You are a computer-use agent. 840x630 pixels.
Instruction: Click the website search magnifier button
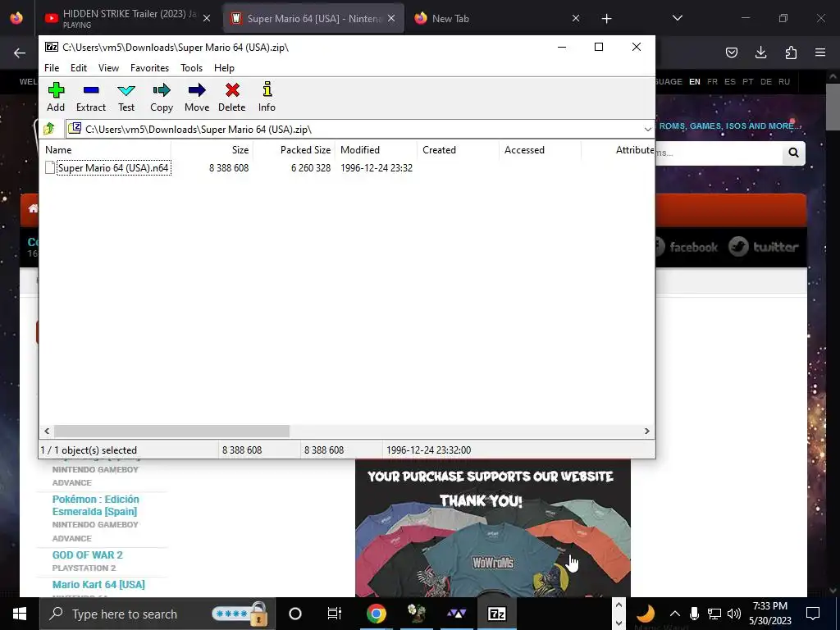[793, 153]
